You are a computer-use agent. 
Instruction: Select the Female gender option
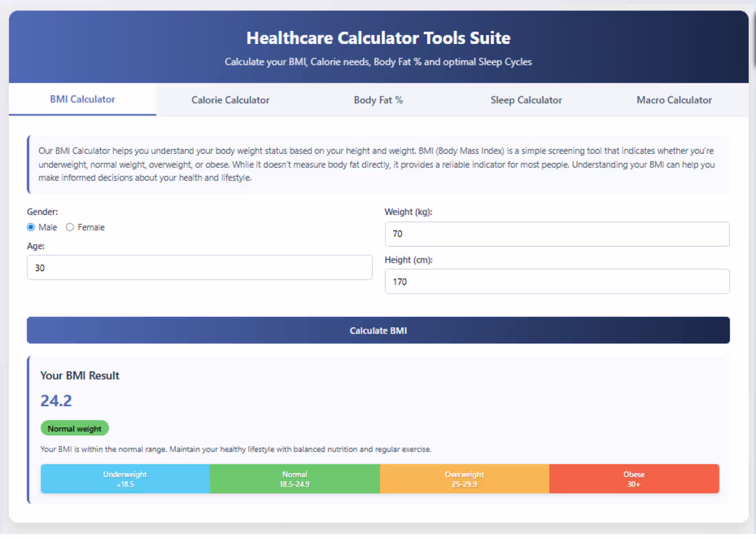pos(69,227)
